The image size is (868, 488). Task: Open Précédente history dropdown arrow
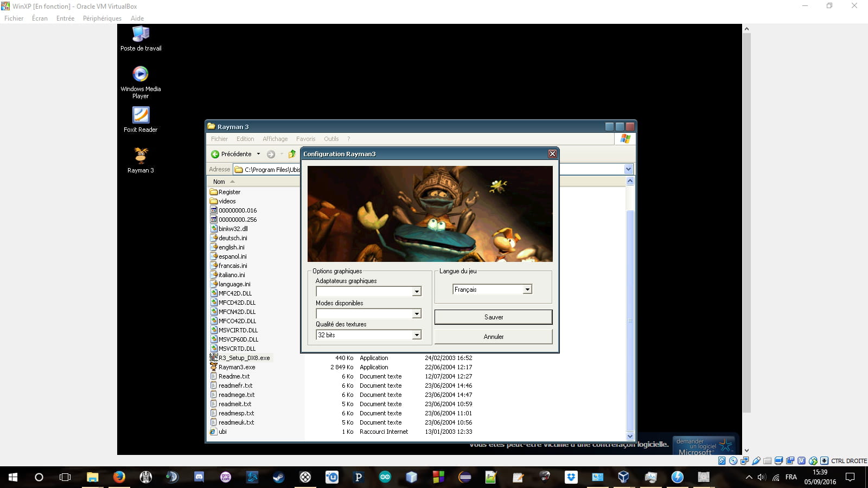(x=258, y=154)
